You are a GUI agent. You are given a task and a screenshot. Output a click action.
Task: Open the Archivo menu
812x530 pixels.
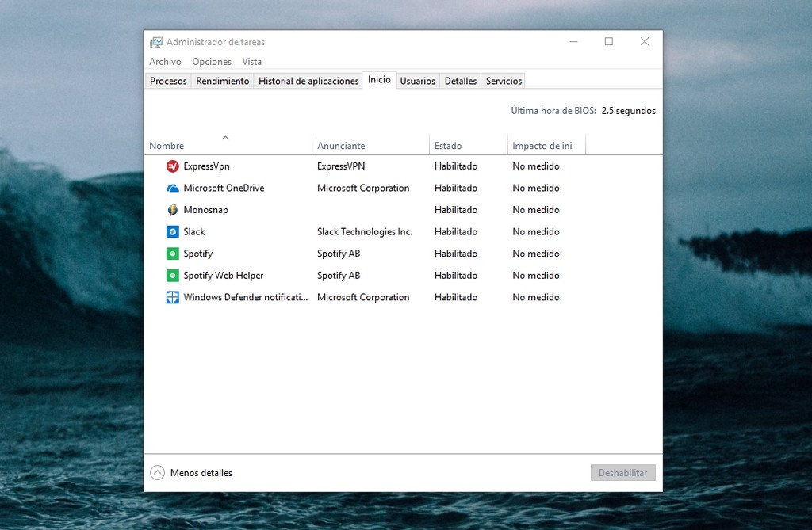165,62
